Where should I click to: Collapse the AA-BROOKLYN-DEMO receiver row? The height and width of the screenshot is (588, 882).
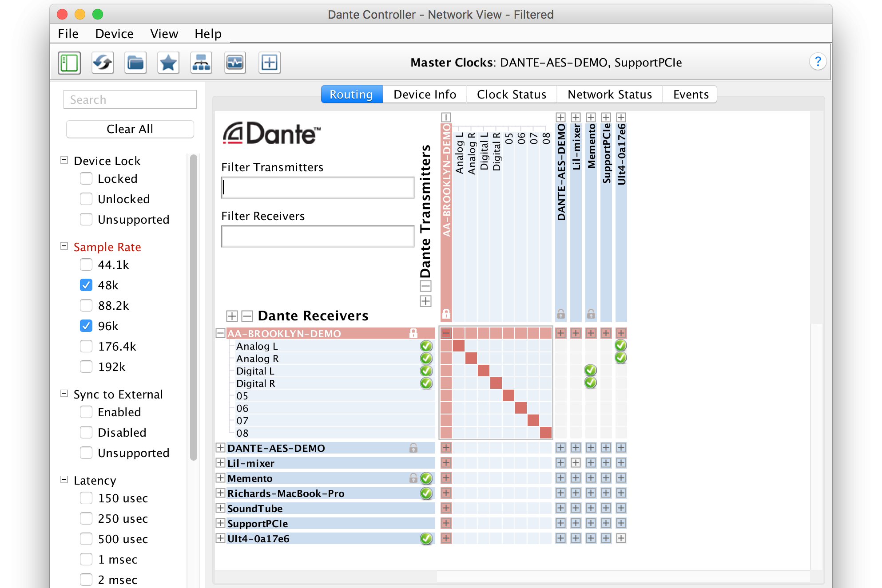click(x=220, y=333)
